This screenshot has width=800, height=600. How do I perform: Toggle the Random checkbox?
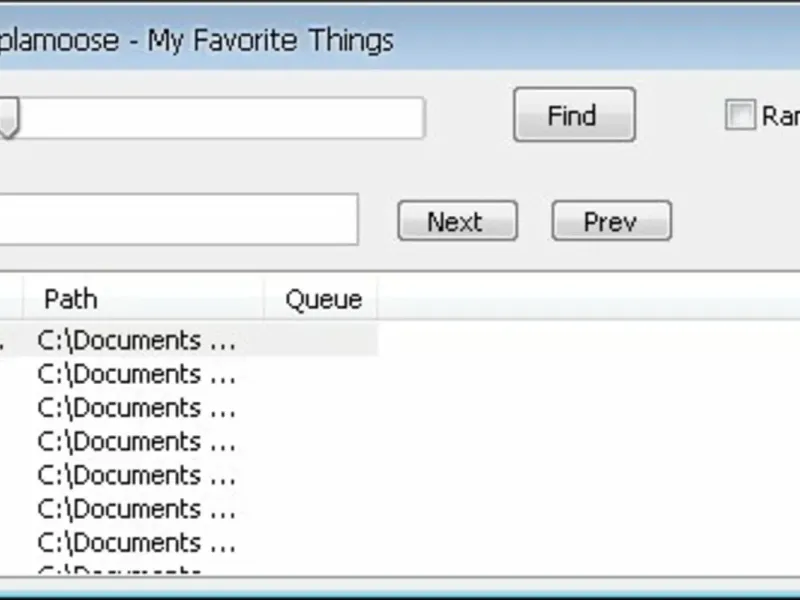tap(740, 116)
